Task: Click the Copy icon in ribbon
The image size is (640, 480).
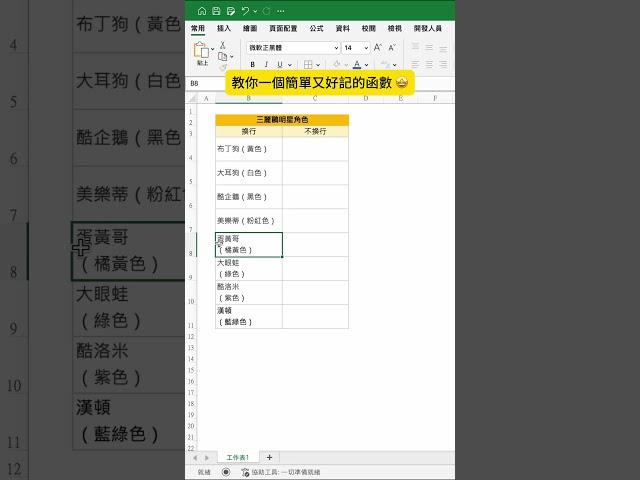Action: tap(222, 56)
